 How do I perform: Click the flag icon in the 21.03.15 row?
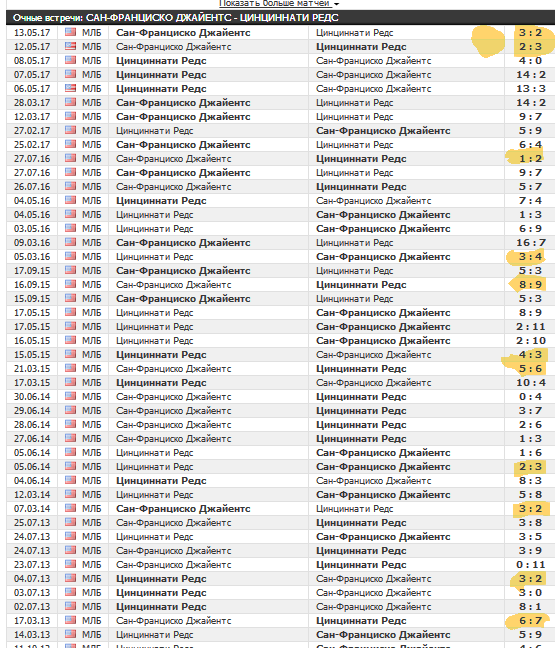coord(71,368)
